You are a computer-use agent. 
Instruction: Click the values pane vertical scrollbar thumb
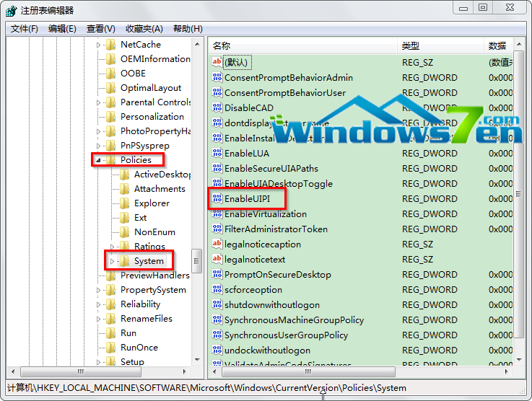518,194
